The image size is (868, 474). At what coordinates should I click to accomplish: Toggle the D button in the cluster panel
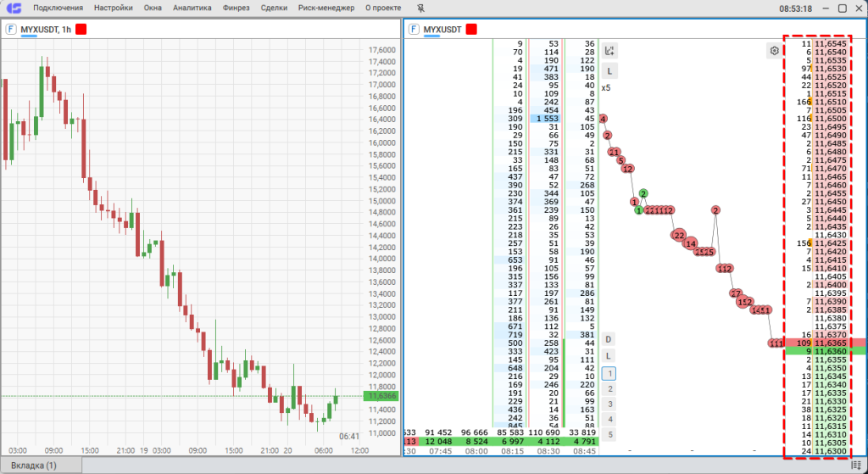609,339
